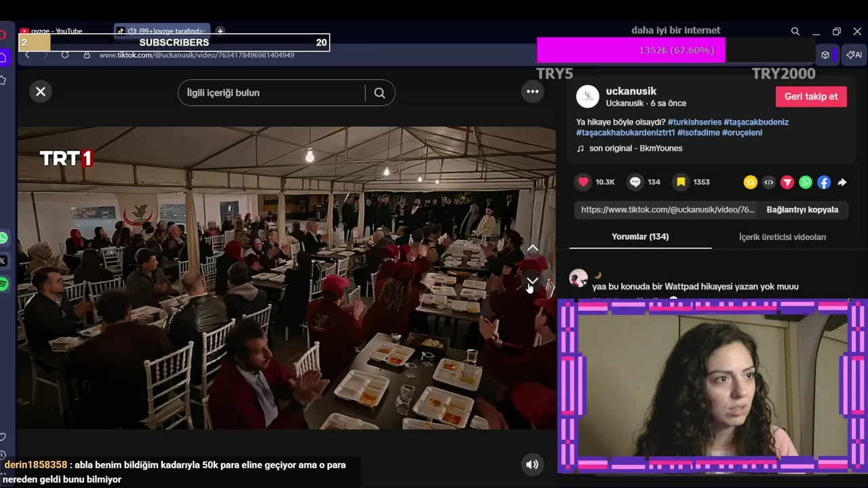Click the SUBSCRIBERS goal progress bar

[174, 42]
